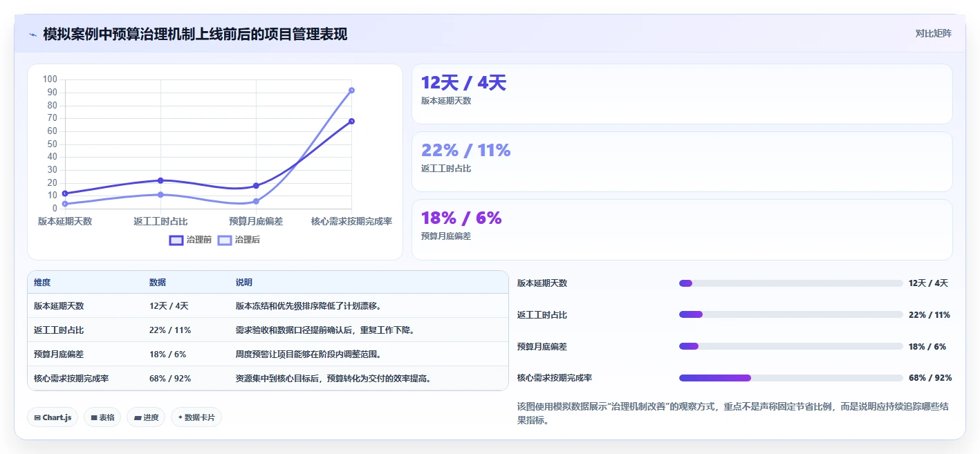Click 版本延期天数 in table first column
This screenshot has height=454, width=980.
(x=59, y=306)
